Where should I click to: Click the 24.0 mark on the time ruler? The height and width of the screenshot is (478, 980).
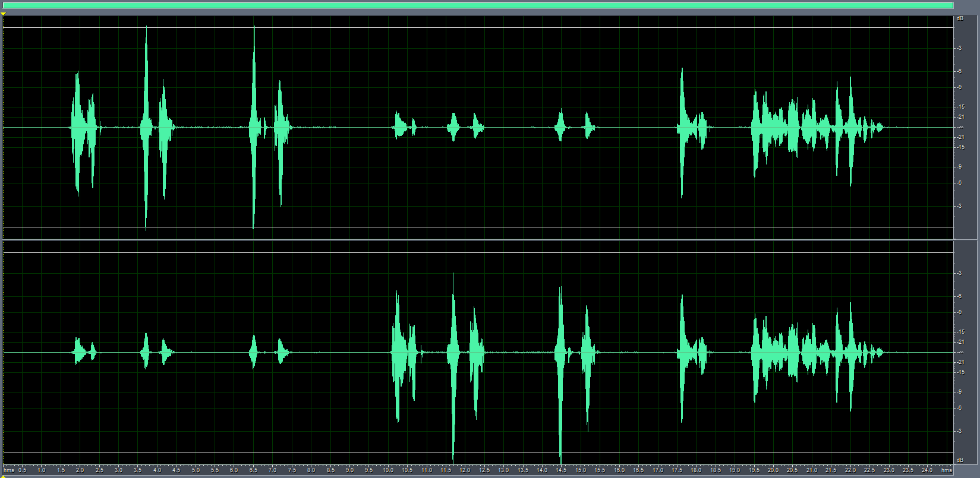point(927,470)
